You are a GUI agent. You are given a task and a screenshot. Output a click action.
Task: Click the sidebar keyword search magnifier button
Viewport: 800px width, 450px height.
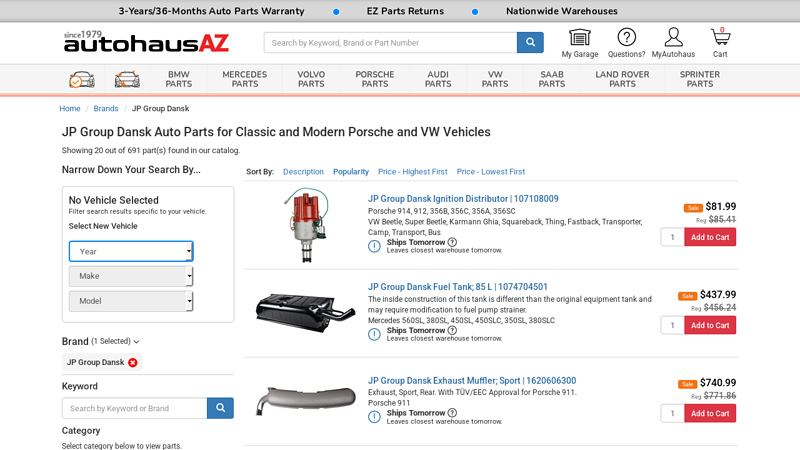tap(220, 408)
